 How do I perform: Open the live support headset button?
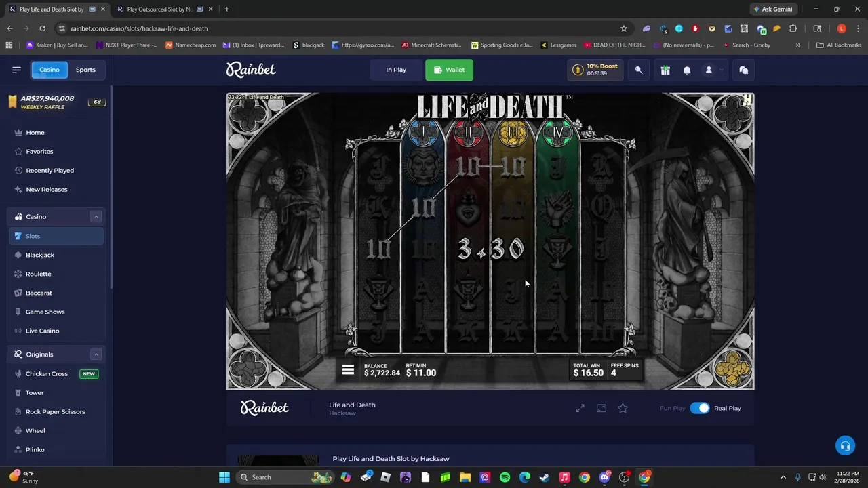[x=845, y=446]
